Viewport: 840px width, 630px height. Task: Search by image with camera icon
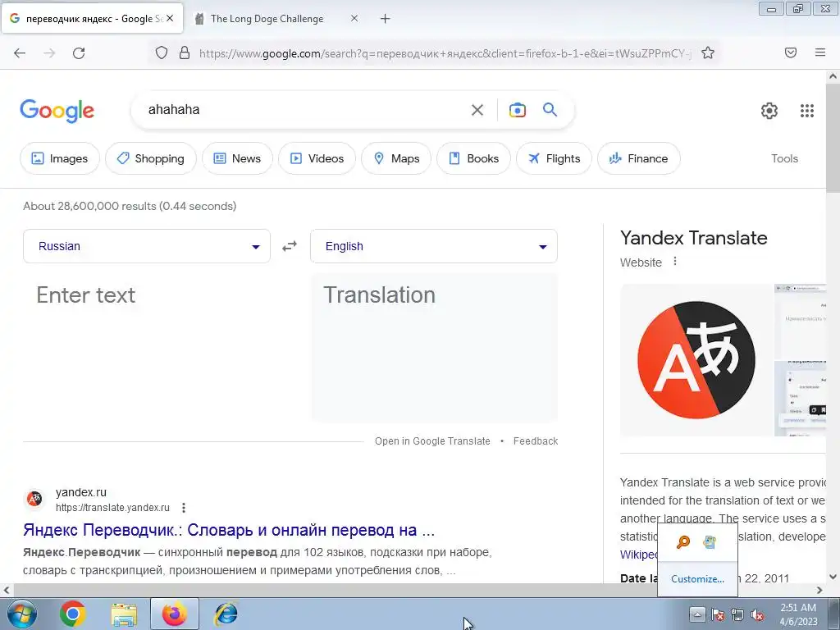tap(517, 110)
